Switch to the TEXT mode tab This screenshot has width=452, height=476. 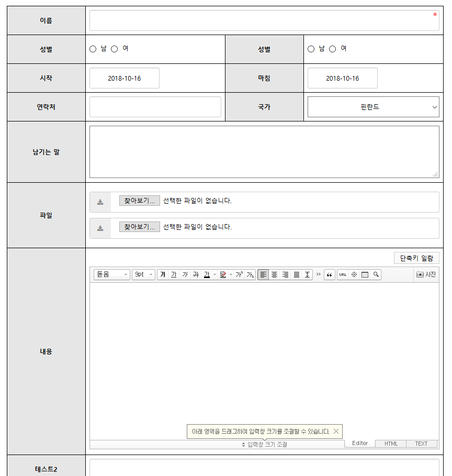[x=421, y=444]
